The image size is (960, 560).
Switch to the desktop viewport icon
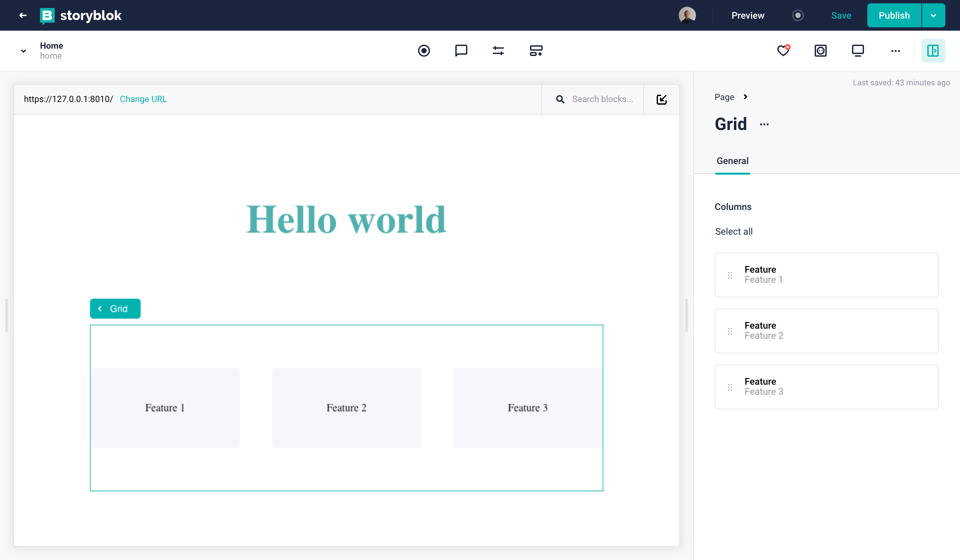[x=858, y=51]
